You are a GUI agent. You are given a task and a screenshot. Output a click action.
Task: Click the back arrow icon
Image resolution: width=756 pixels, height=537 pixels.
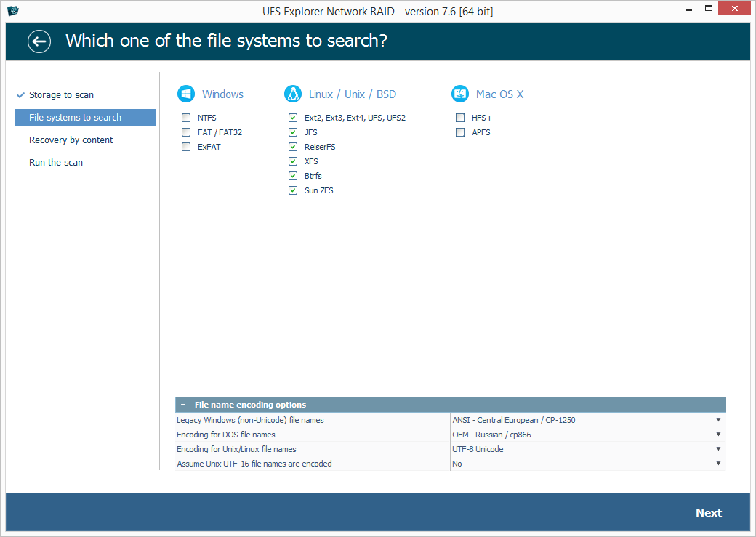coord(39,41)
